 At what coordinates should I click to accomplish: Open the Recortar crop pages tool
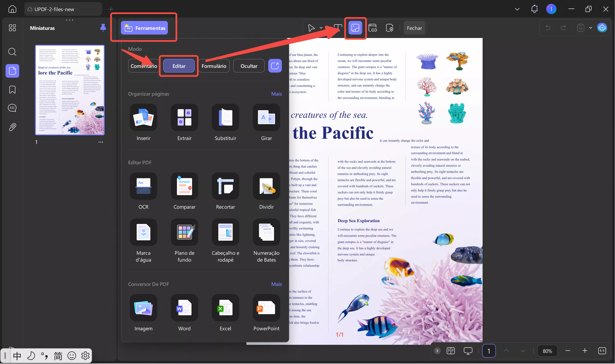tap(225, 186)
